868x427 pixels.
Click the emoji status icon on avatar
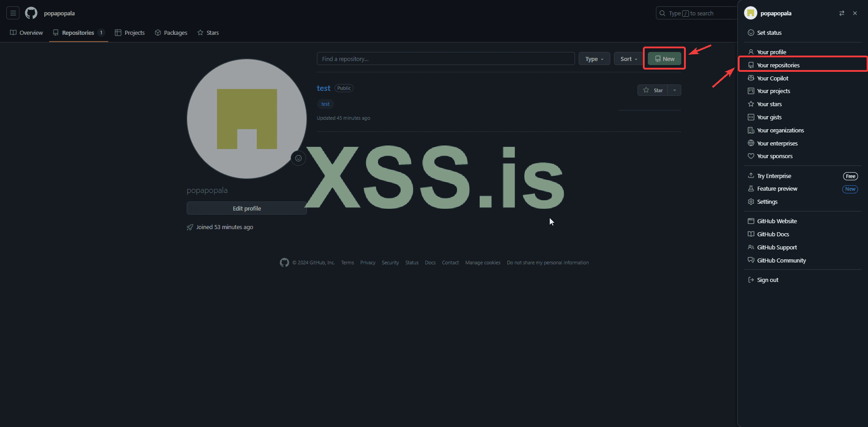pyautogui.click(x=298, y=158)
